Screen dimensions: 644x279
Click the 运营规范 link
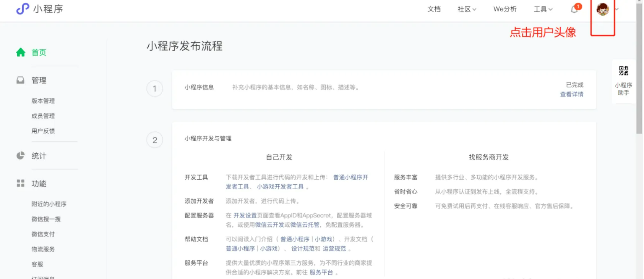[334, 248]
